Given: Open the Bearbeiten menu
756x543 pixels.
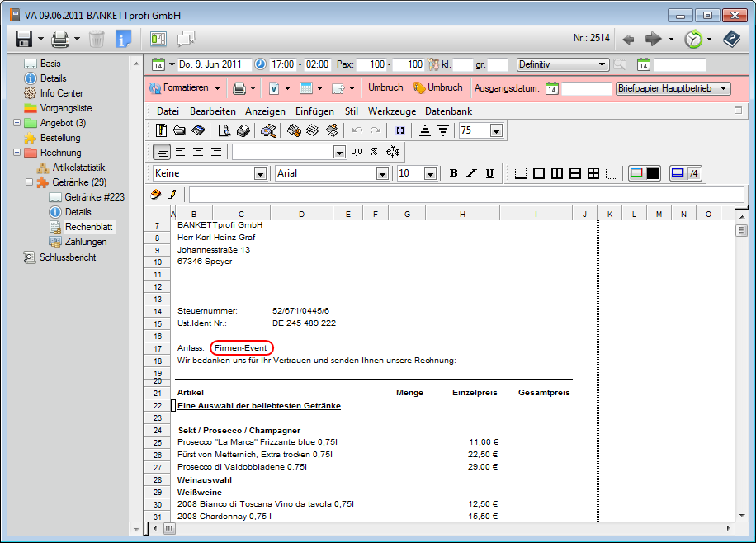Looking at the screenshot, I should tap(212, 111).
